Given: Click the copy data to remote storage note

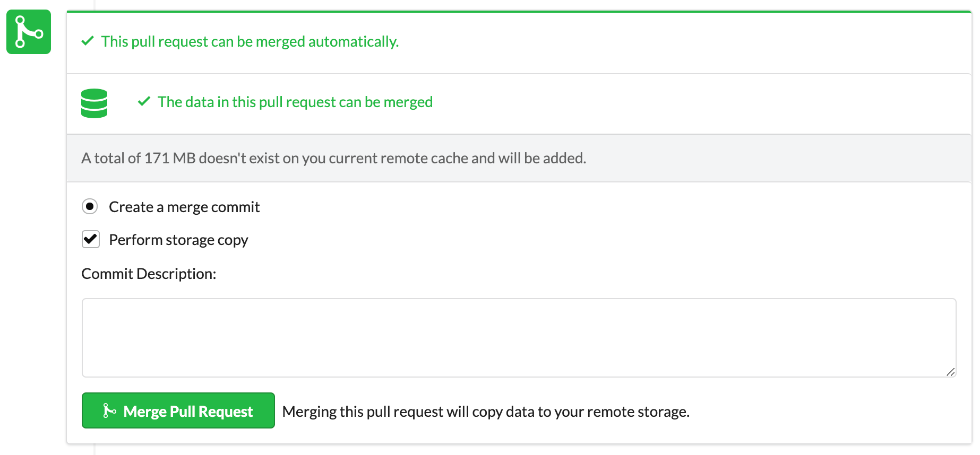Looking at the screenshot, I should pyautogui.click(x=486, y=412).
